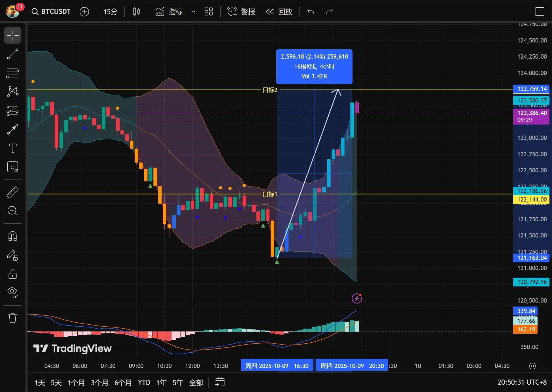Open the Fibonacci retracement tool
This screenshot has height=392, width=552.
click(12, 73)
